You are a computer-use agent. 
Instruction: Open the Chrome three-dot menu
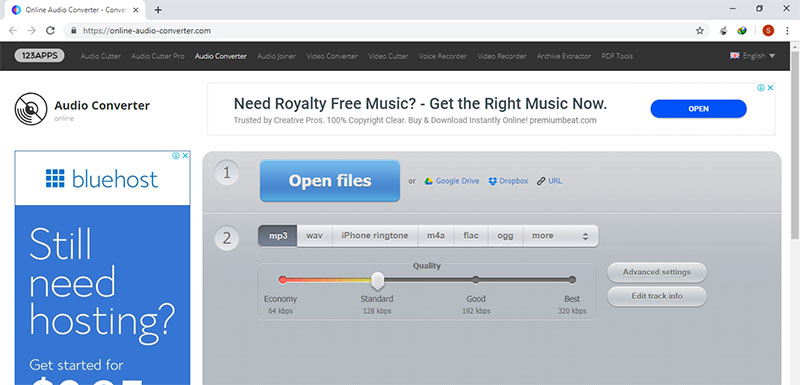(x=788, y=31)
